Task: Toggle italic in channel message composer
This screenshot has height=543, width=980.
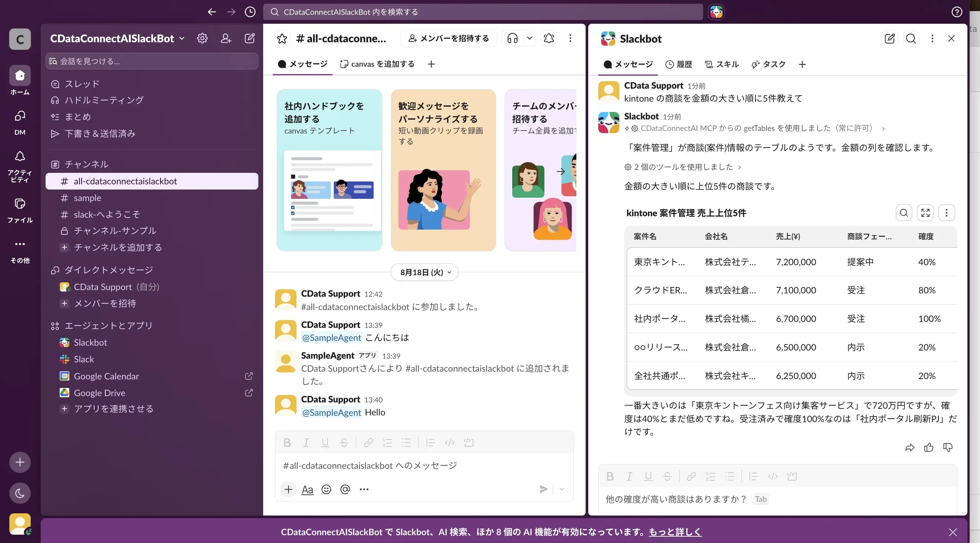Action: coord(306,442)
